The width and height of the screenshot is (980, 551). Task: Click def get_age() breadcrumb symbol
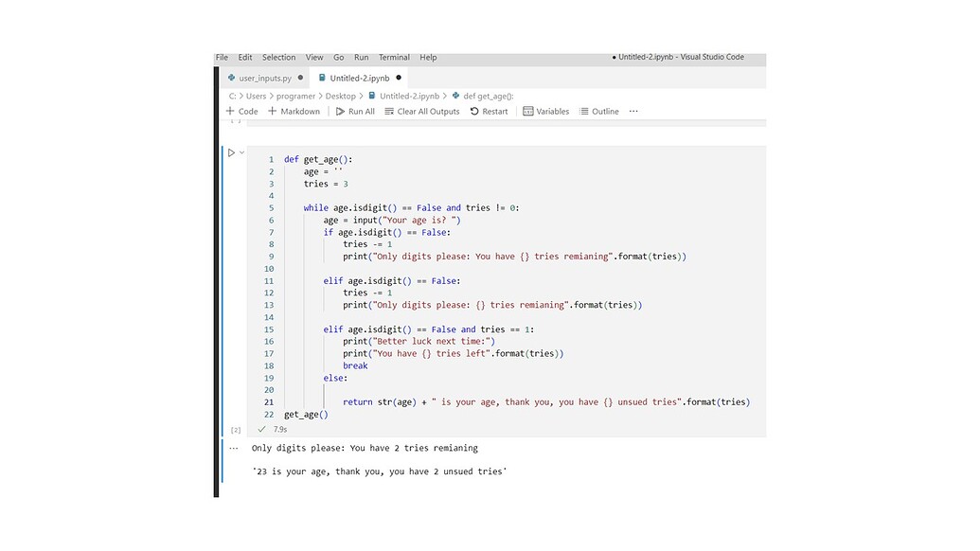[489, 97]
